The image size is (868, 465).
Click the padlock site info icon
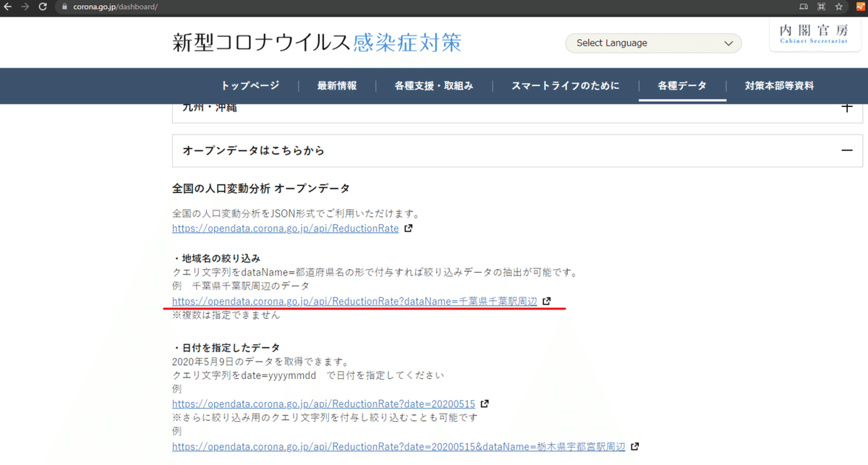coord(64,7)
